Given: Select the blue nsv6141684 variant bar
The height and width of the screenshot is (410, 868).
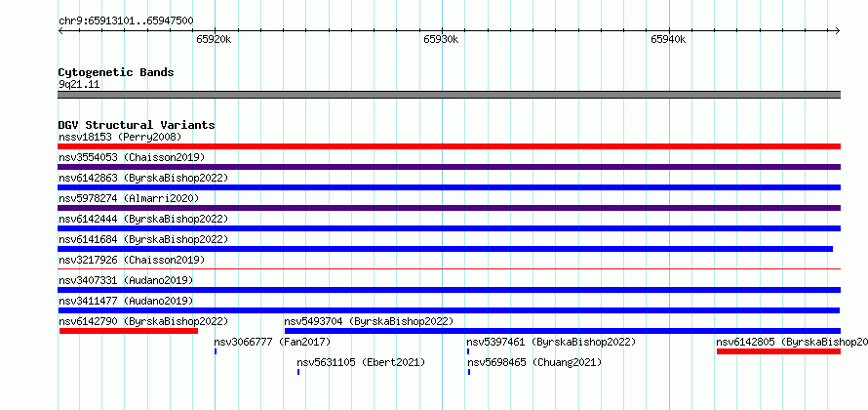Looking at the screenshot, I should (x=445, y=249).
